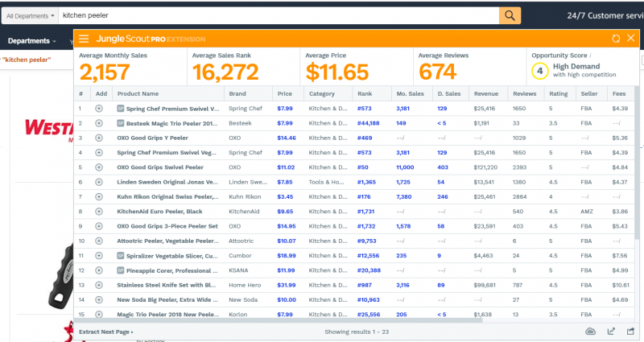
Task: Click the sponsored icon beside Besteek Magic Trio Peeler
Action: [120, 123]
